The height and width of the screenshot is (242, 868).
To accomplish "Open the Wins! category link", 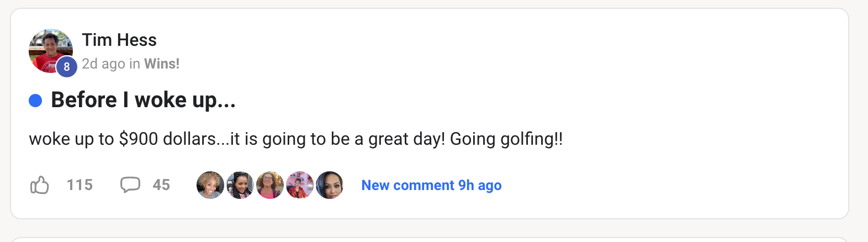I will coord(162,64).
